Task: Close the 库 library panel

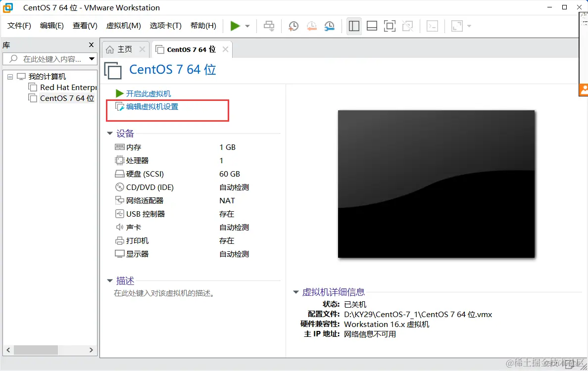Action: pyautogui.click(x=91, y=45)
